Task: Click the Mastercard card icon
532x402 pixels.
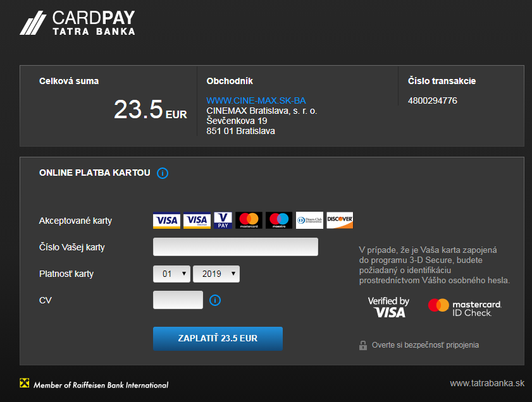Action: pyautogui.click(x=249, y=220)
